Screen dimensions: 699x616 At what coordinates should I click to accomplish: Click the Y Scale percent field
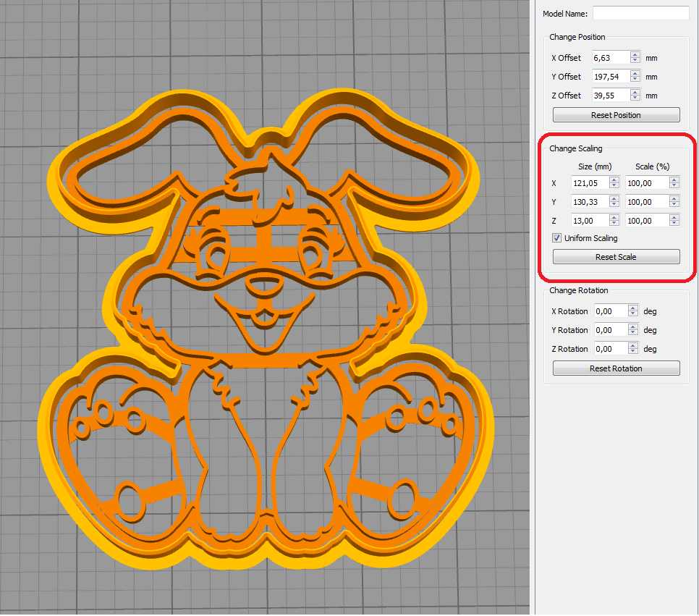pos(648,202)
